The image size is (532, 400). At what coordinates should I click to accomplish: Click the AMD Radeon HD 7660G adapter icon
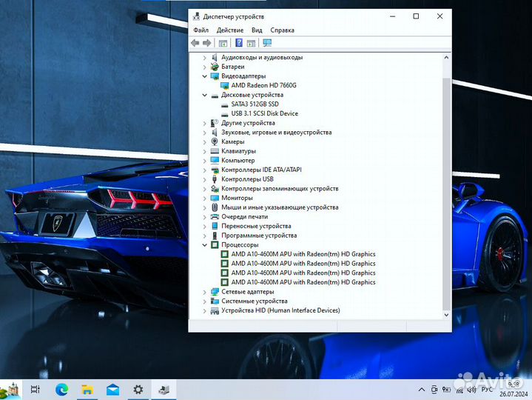pyautogui.click(x=224, y=85)
